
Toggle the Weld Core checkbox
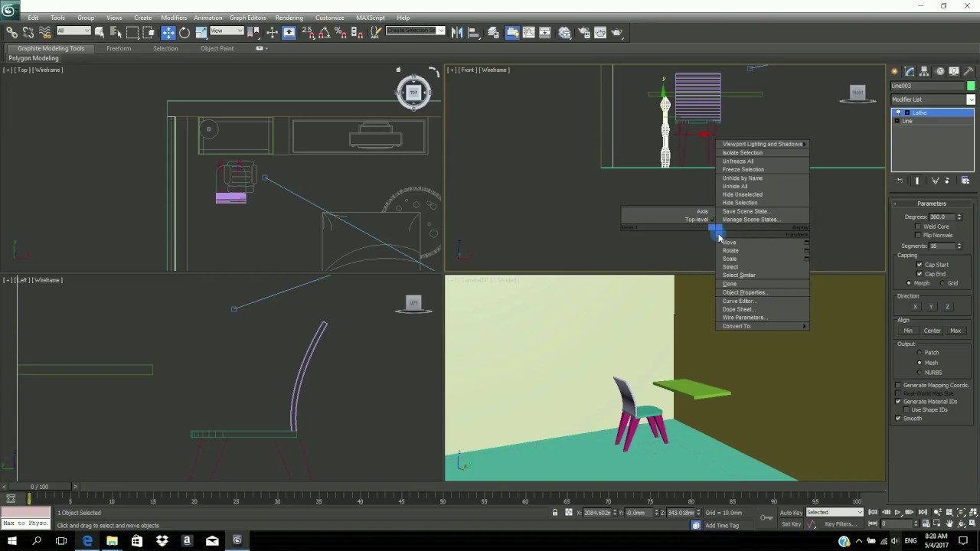(919, 227)
